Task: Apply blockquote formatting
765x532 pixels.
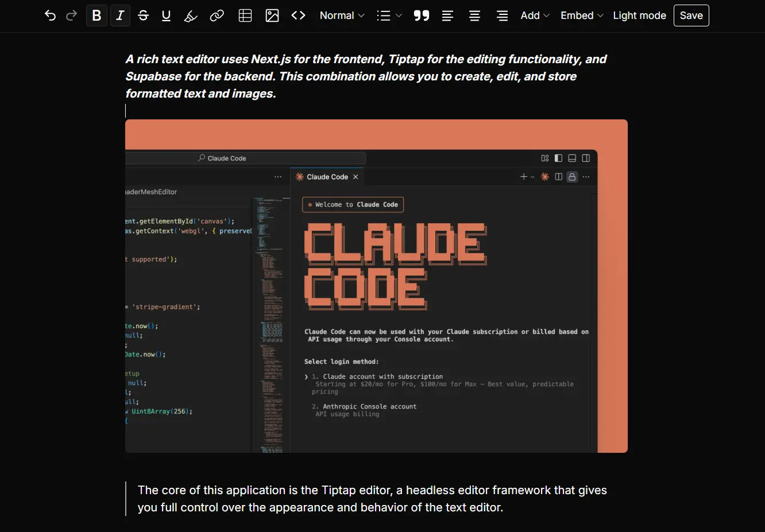Action: tap(422, 15)
